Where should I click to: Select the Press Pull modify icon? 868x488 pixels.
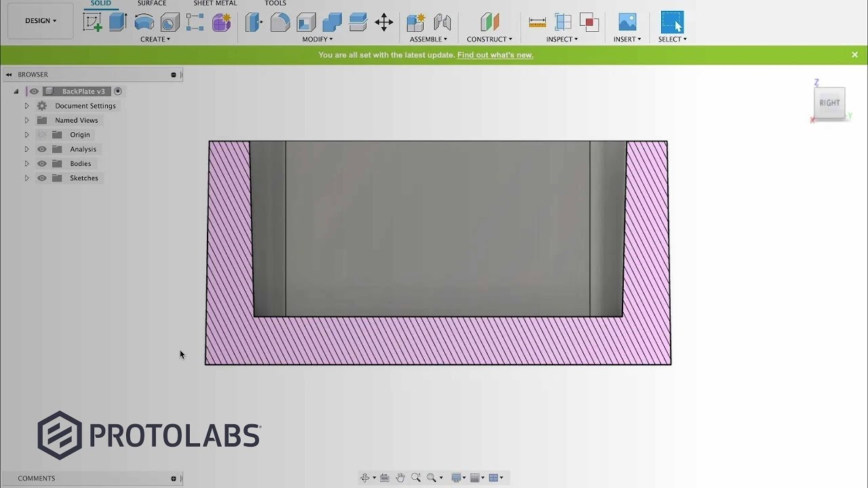(x=254, y=22)
